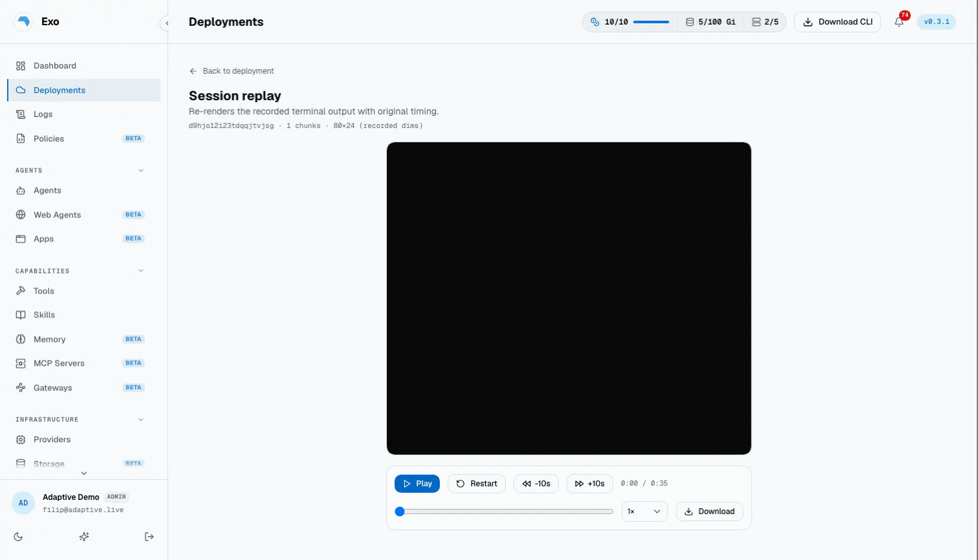Viewport: 978px width, 560px height.
Task: Open the 1x playback speed dropdown
Action: point(644,512)
